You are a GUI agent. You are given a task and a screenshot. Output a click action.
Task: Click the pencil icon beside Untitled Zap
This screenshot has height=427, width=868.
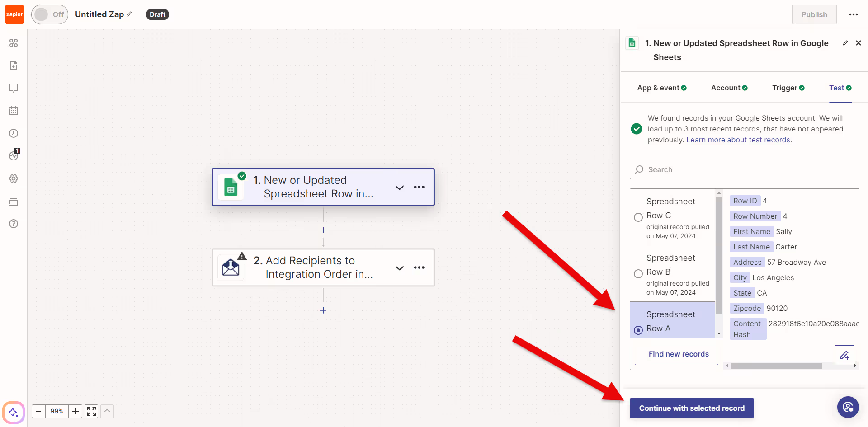[x=129, y=14]
